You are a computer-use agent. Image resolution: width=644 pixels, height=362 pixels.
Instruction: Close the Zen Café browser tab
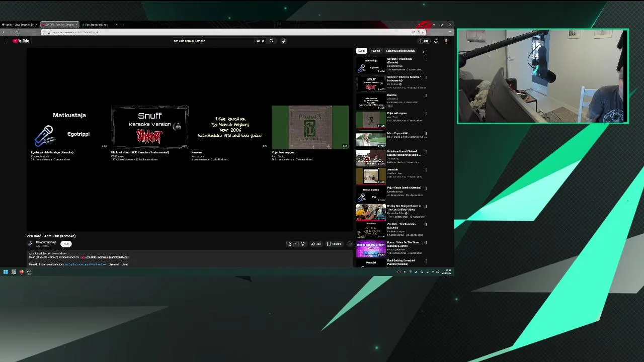coord(76,24)
